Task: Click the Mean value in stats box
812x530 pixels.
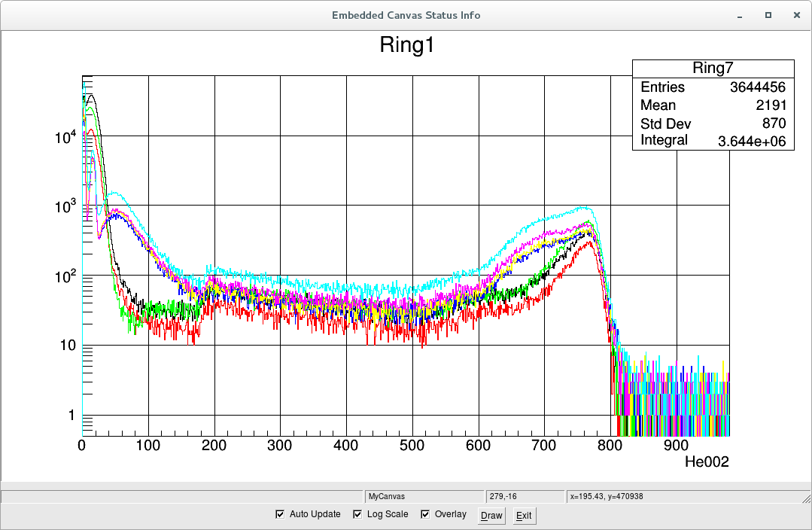Action: tap(771, 105)
